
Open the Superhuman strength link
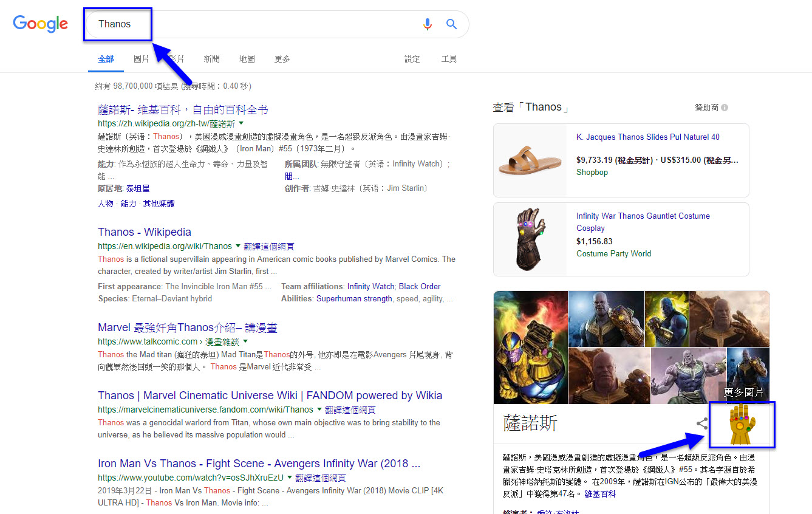(354, 298)
